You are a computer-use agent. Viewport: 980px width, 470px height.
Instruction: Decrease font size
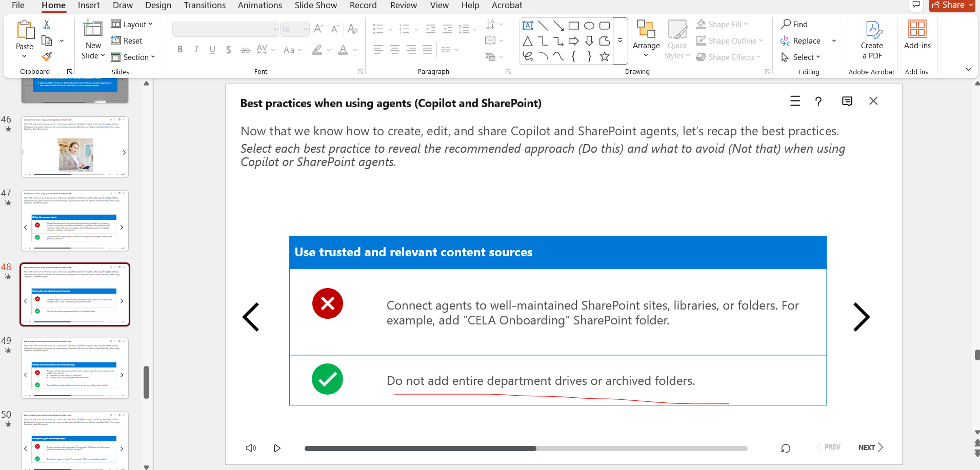335,29
